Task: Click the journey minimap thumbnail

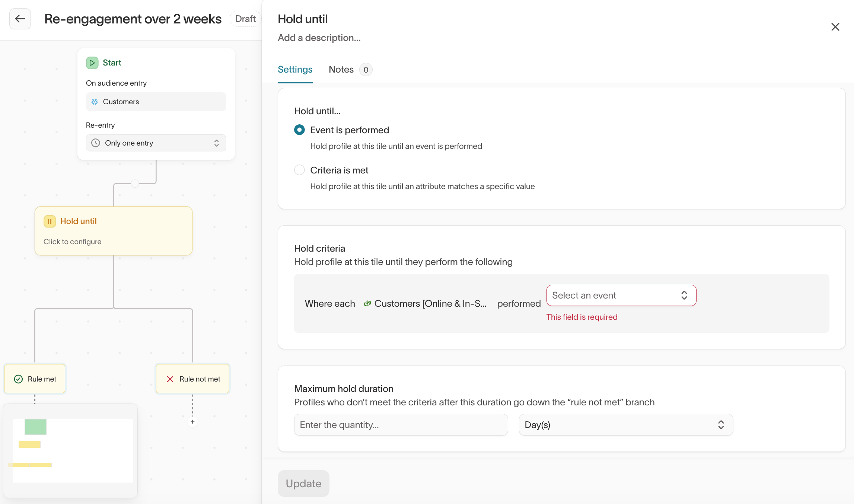Action: click(x=70, y=451)
